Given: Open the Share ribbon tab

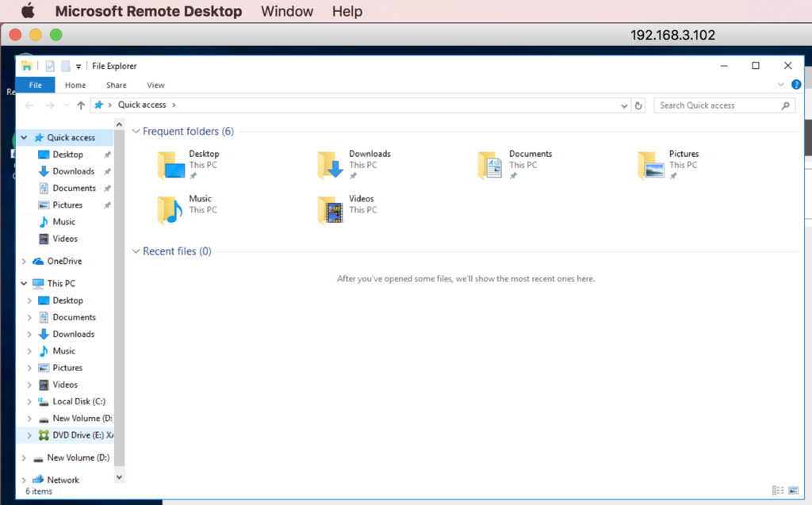Looking at the screenshot, I should (116, 85).
